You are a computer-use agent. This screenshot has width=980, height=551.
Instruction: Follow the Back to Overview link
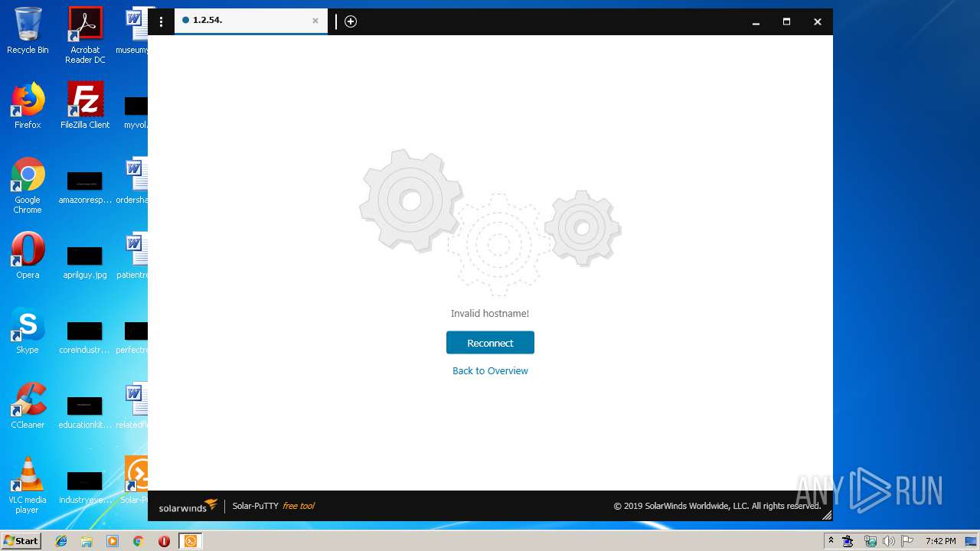(490, 370)
